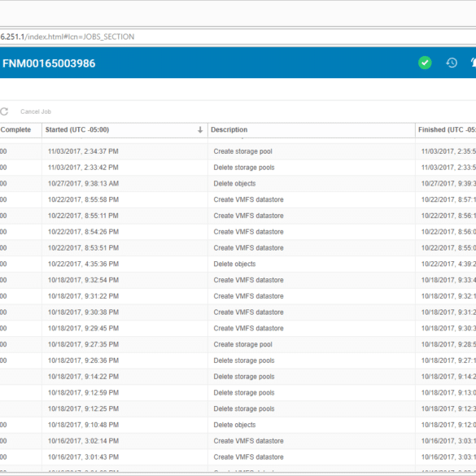476x476 pixels.
Task: Click the green system health checkmark icon
Action: (425, 63)
